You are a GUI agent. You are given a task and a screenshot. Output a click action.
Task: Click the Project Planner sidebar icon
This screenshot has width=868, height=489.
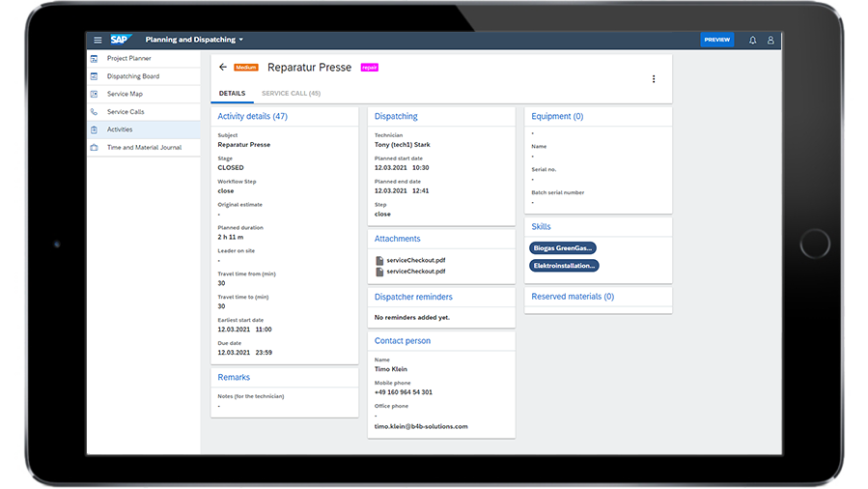tap(95, 59)
